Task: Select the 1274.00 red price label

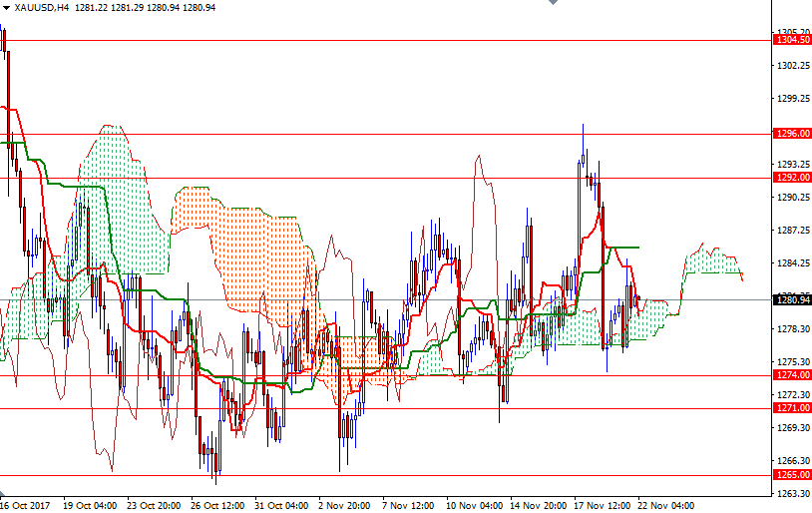Action: tap(791, 375)
